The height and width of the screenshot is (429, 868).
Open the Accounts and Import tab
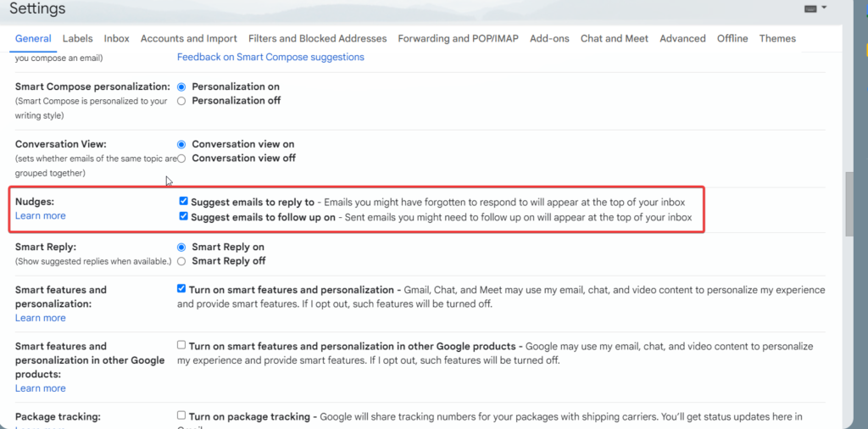pos(189,39)
